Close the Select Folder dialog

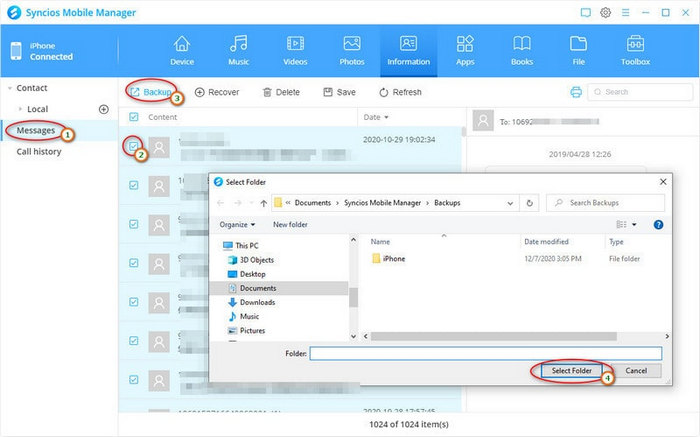click(x=663, y=182)
